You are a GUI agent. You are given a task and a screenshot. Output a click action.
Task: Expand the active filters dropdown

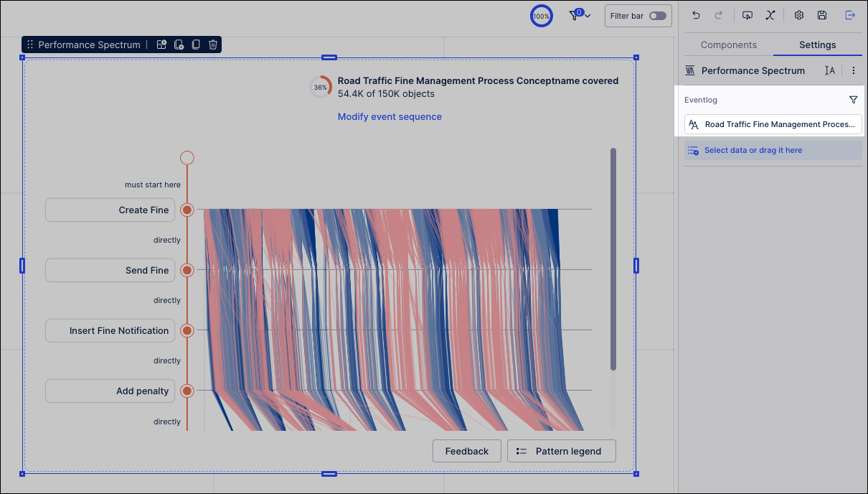(580, 15)
